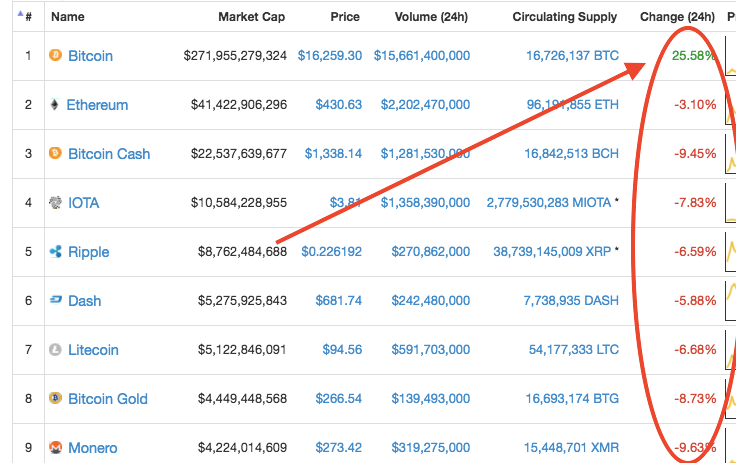Click supply 38,739,145,009 XRP
The width and height of the screenshot is (736, 463).
(552, 252)
